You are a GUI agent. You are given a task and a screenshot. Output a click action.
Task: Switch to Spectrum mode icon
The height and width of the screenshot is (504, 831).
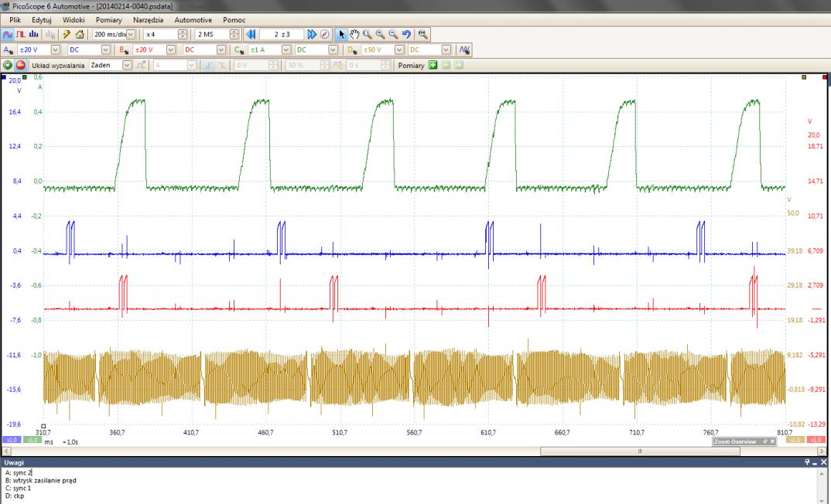(x=34, y=34)
